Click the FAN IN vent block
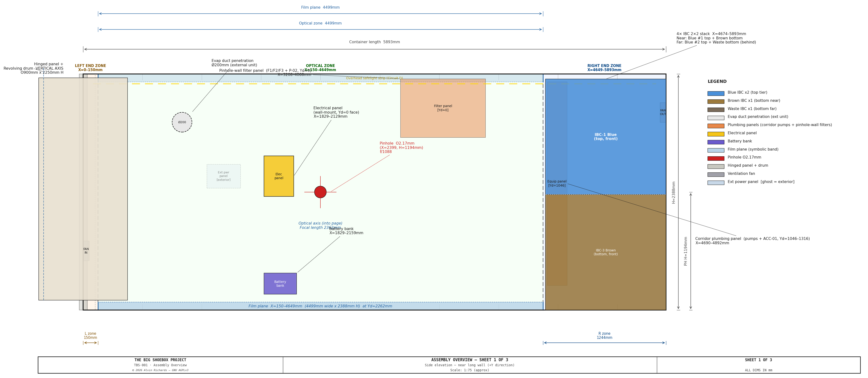The width and height of the screenshot is (868, 378). coord(86,251)
